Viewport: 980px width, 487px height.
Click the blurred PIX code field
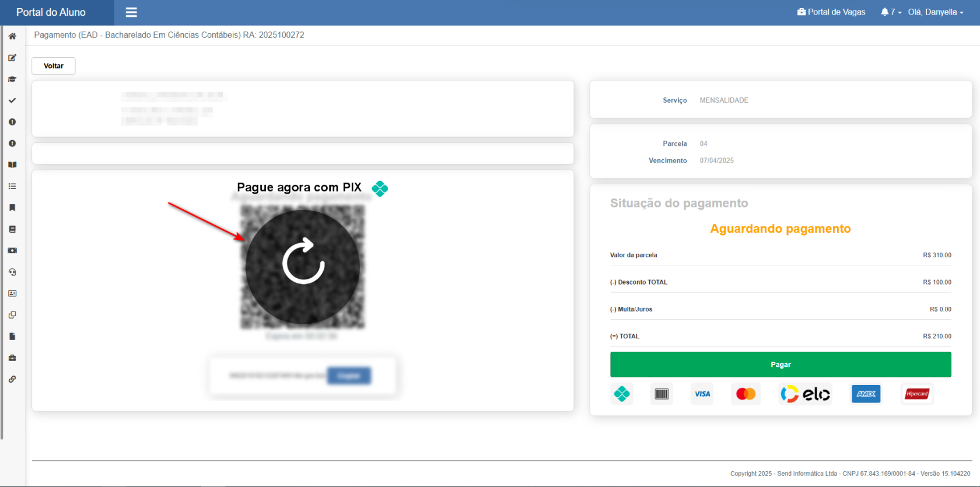click(x=277, y=376)
